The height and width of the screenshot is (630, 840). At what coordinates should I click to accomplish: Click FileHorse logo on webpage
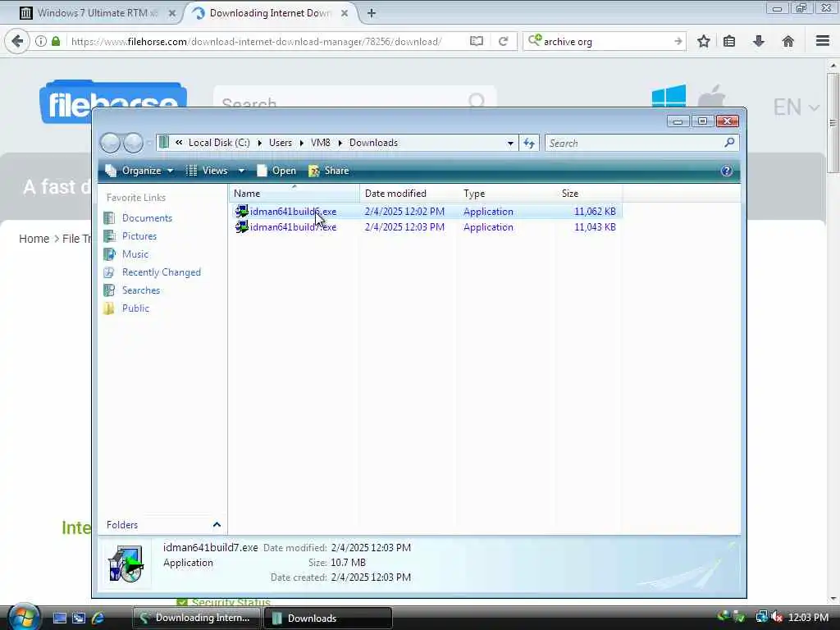(x=113, y=102)
